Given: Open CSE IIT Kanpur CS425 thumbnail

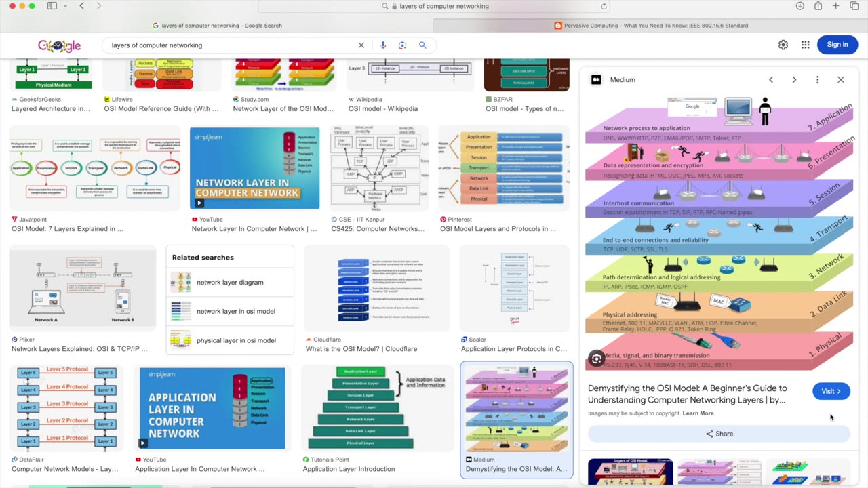Looking at the screenshot, I should point(379,168).
